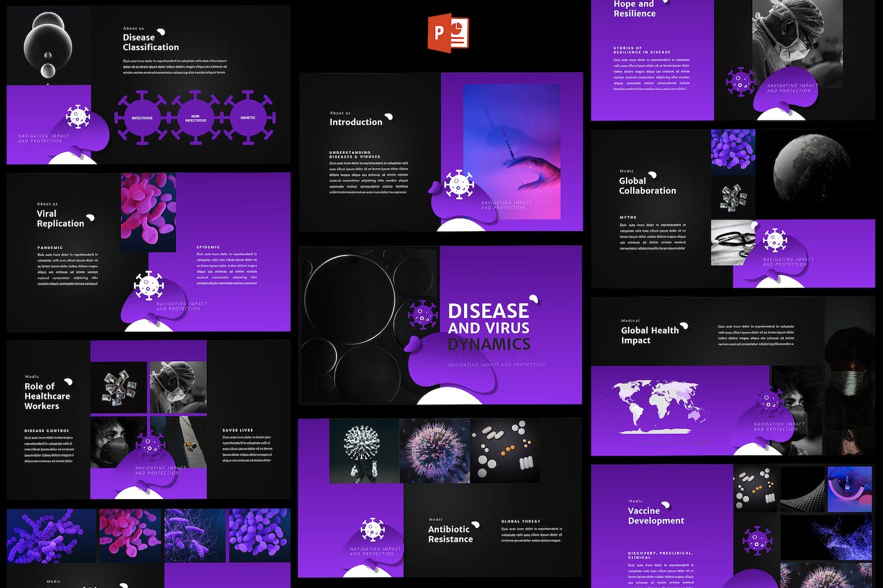This screenshot has height=588, width=883.
Task: Click the syringe hand photo
Action: click(x=512, y=151)
